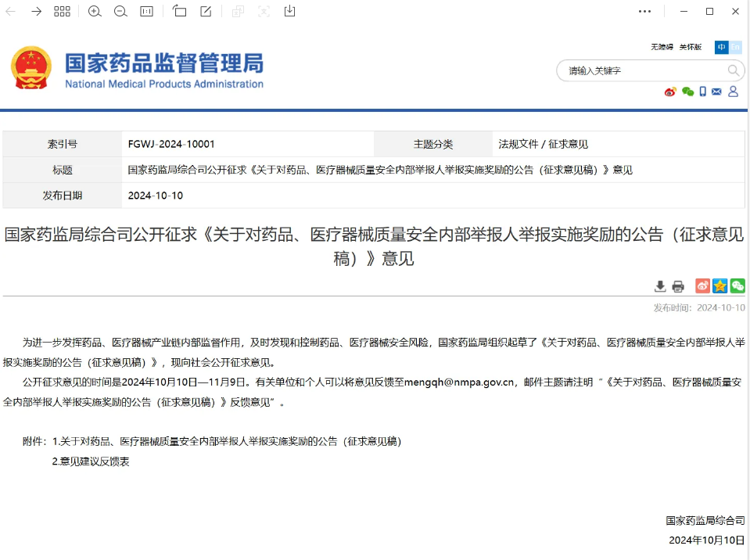Click the 无障碍 accessibility link

pyautogui.click(x=662, y=47)
